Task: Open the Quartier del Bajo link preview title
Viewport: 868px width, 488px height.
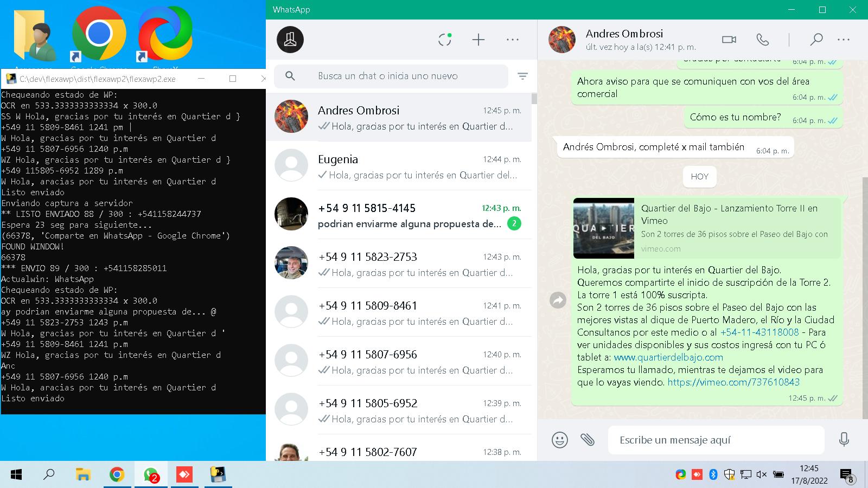Action: pos(729,214)
